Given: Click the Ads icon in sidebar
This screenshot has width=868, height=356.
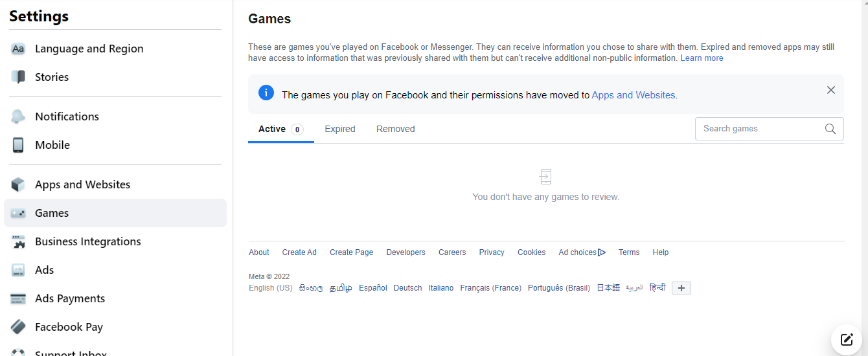Looking at the screenshot, I should [18, 270].
